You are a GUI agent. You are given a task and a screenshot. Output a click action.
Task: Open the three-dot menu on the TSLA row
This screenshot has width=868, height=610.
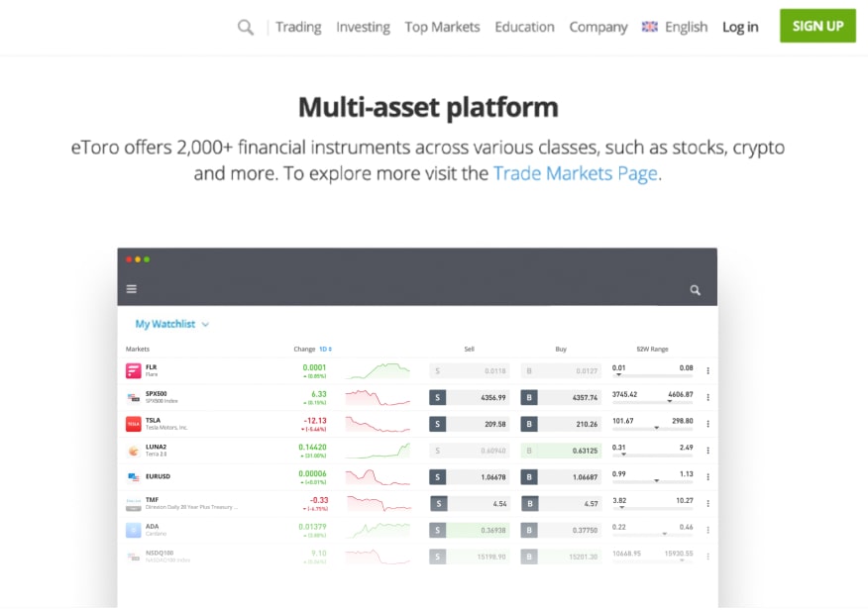coord(706,424)
